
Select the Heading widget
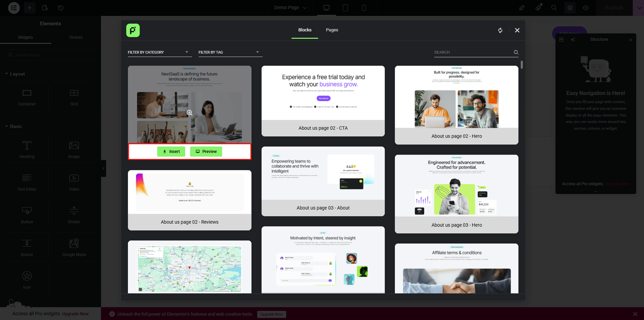(26, 149)
